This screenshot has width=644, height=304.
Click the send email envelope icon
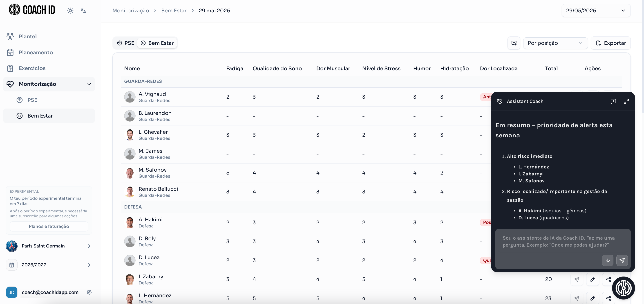(x=514, y=43)
